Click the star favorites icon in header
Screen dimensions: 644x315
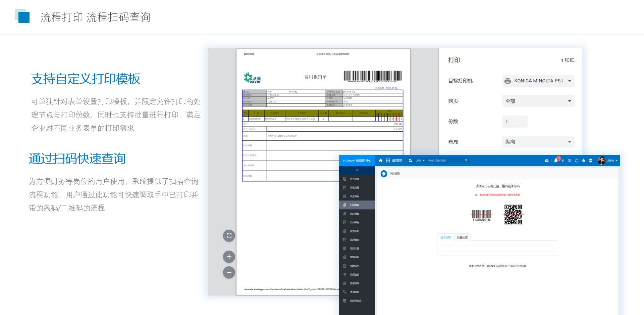pyautogui.click(x=584, y=161)
